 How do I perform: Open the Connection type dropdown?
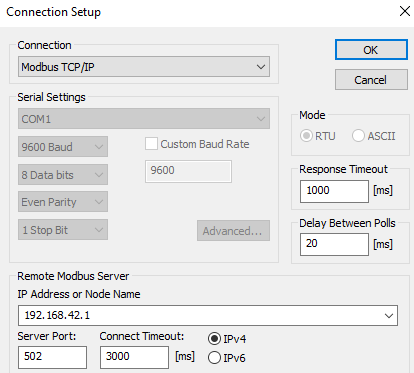tap(144, 67)
